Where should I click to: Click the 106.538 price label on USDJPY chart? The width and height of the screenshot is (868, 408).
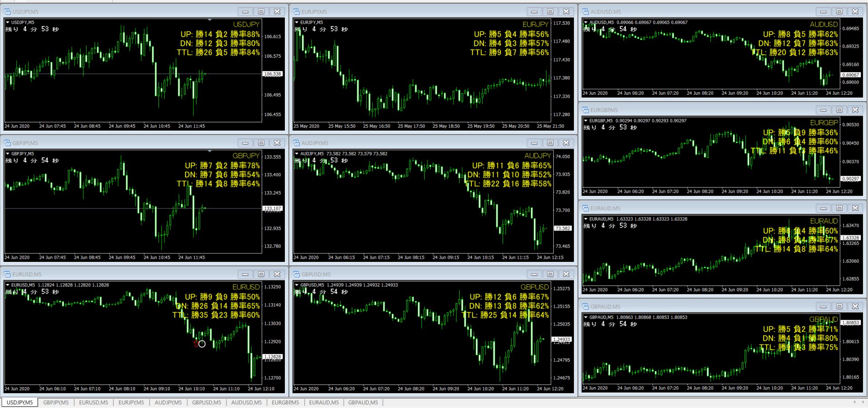point(273,74)
